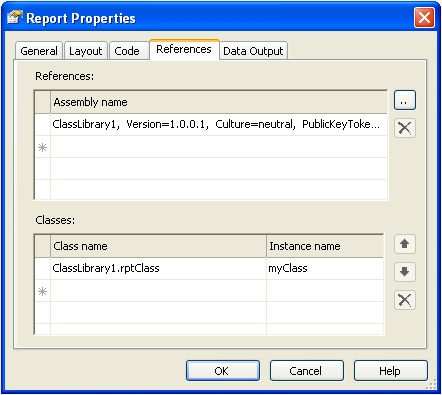Select row header of the ClassLibrary1 assembly row
Viewport: 442px width, 395px height.
tap(43, 124)
